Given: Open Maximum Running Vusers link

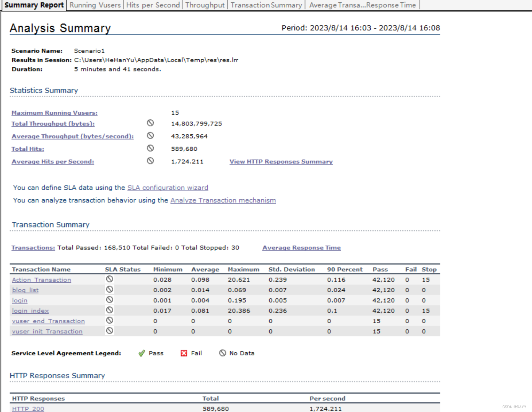Looking at the screenshot, I should pos(54,113).
